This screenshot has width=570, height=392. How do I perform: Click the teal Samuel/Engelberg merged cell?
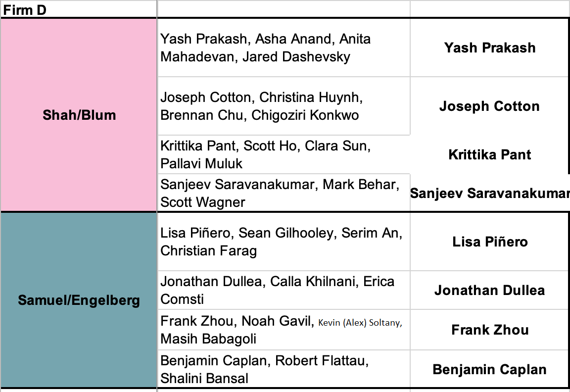tap(79, 300)
